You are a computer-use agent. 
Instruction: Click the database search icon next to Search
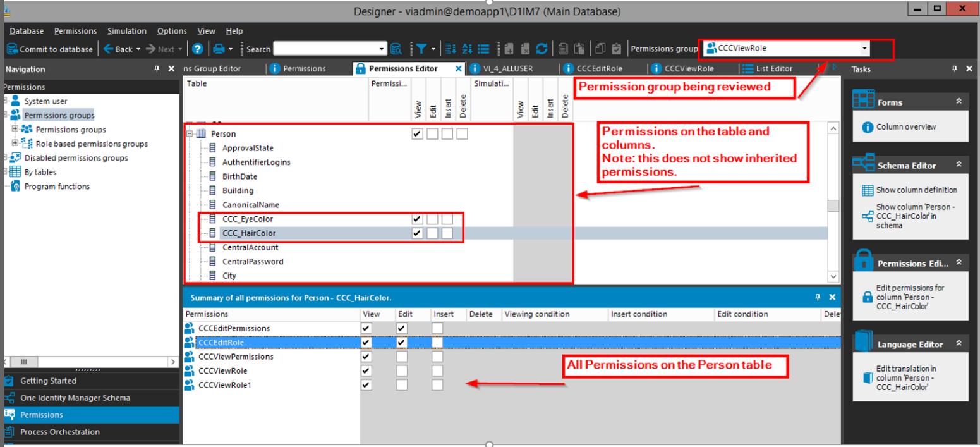click(396, 49)
